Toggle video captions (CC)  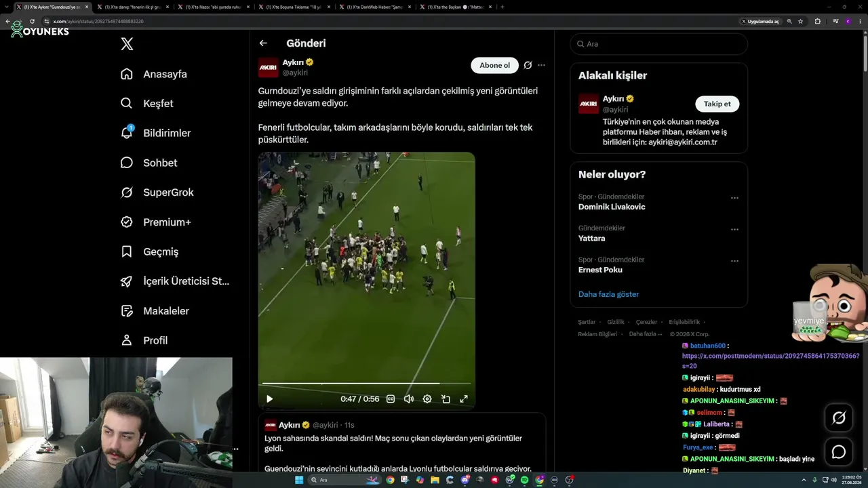click(391, 399)
